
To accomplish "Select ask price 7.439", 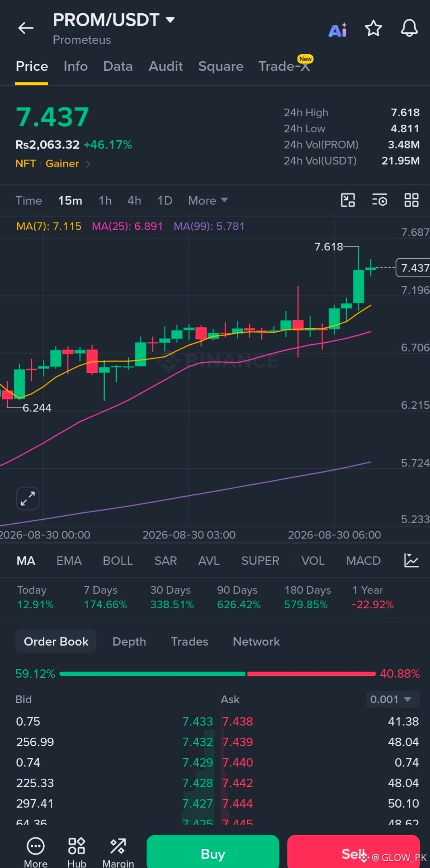I will coord(238,742).
